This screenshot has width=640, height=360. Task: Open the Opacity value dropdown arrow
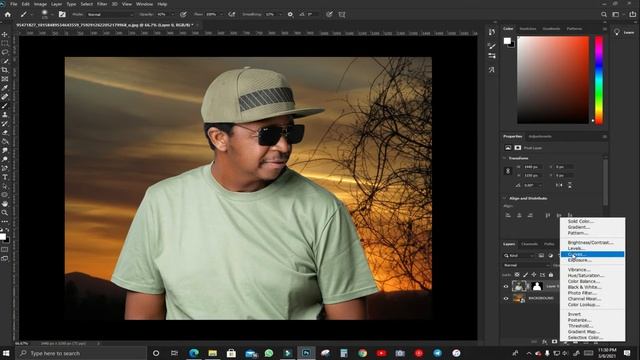point(172,14)
